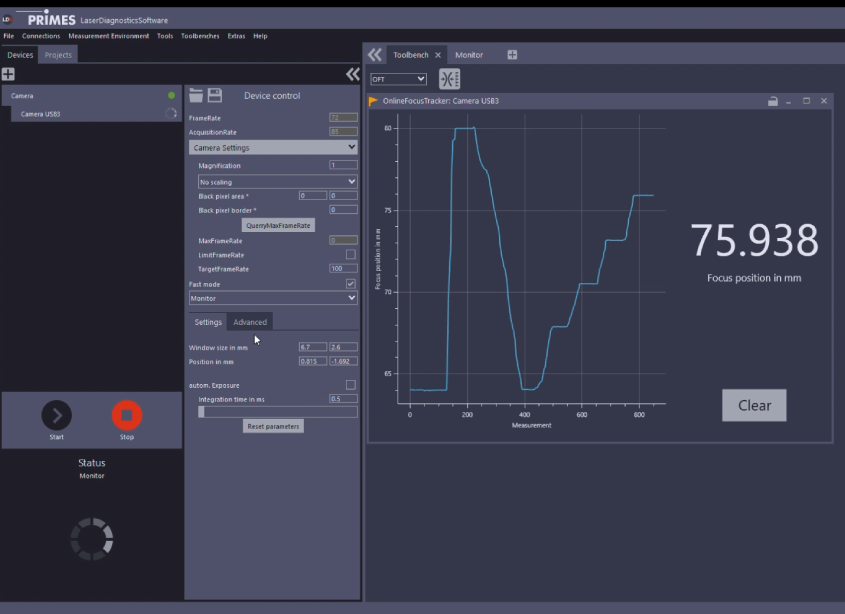Stop the running measurement
The height and width of the screenshot is (614, 845).
pyautogui.click(x=127, y=415)
